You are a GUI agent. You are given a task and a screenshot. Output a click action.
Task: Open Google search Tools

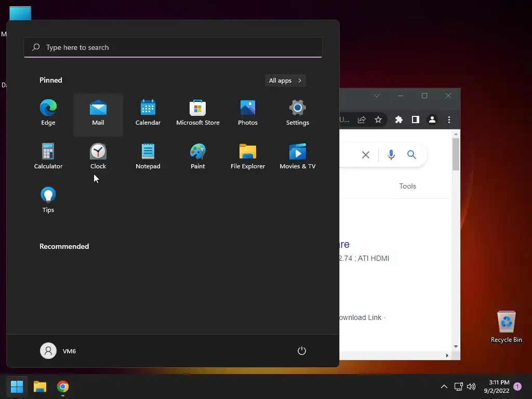click(407, 186)
